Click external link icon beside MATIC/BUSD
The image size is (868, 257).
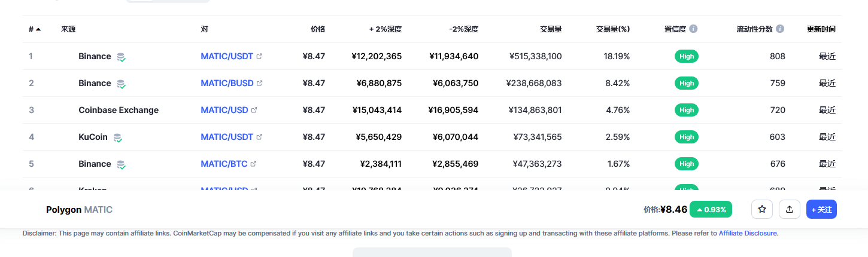pos(259,83)
